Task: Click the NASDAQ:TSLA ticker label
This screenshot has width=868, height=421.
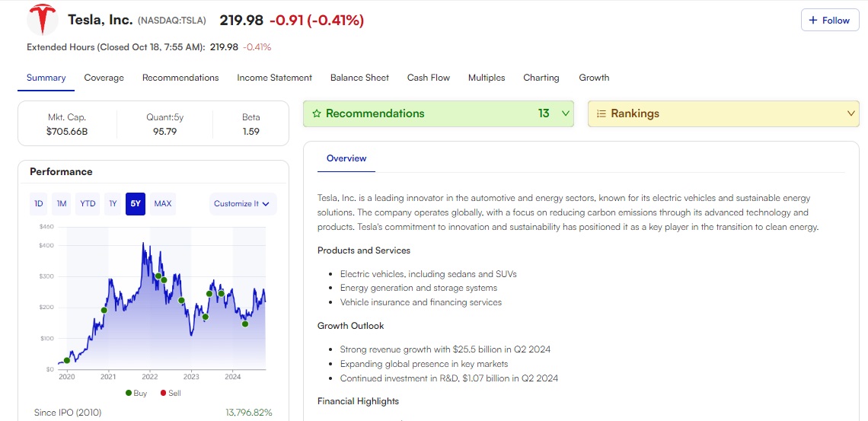Action: point(171,21)
